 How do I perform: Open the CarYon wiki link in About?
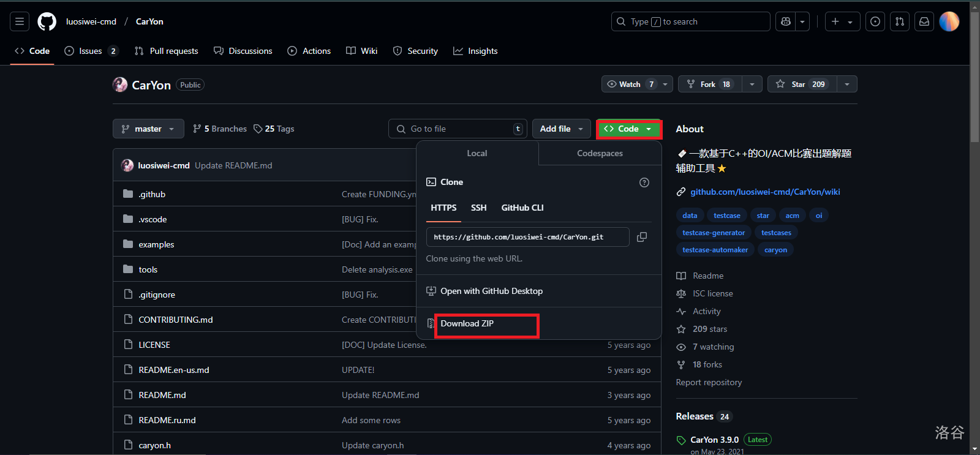click(x=765, y=192)
